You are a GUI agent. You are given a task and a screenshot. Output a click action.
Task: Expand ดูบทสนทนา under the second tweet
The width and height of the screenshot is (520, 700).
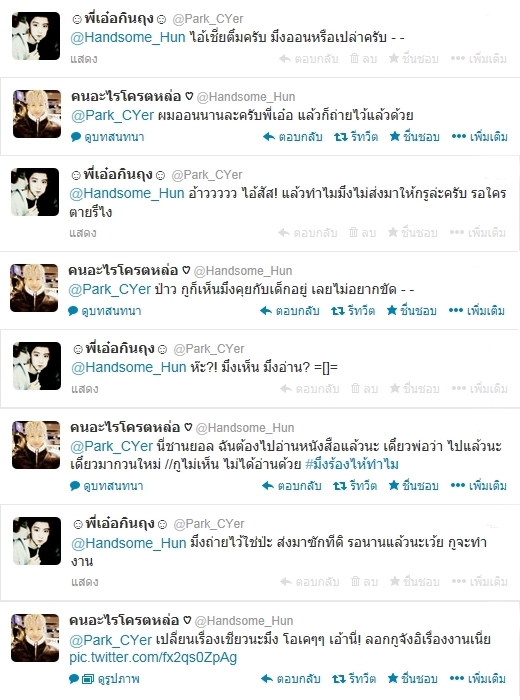click(108, 137)
